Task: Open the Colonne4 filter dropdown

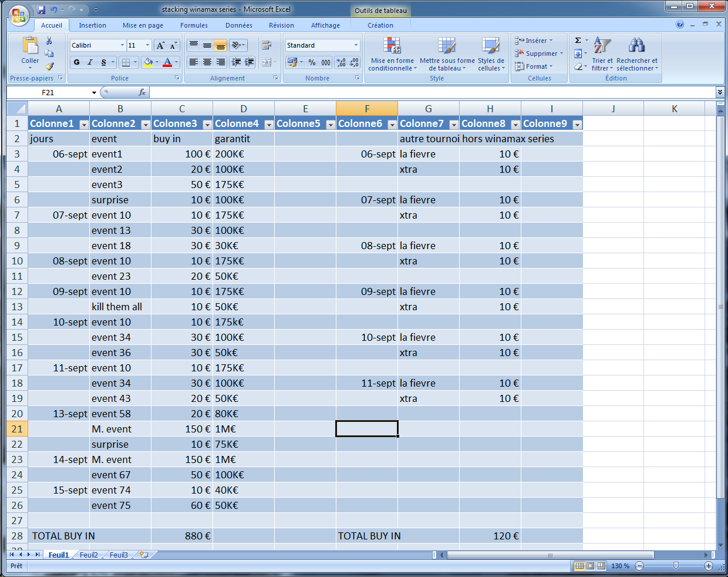Action: 268,124
